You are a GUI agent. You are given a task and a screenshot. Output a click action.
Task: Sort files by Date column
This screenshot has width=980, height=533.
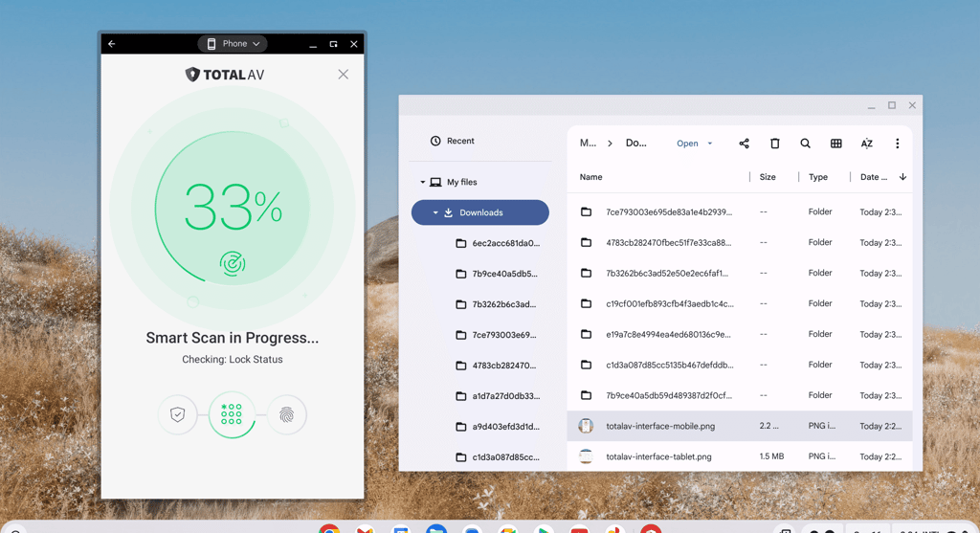(873, 177)
